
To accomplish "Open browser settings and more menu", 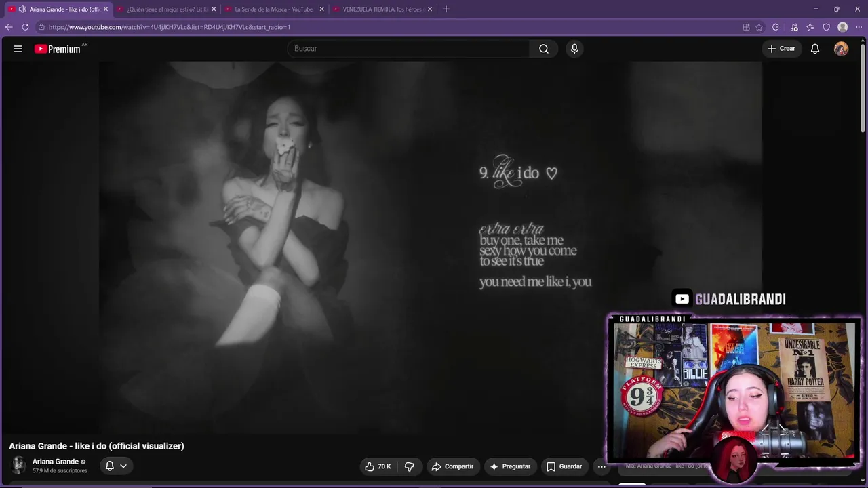I will [x=859, y=27].
